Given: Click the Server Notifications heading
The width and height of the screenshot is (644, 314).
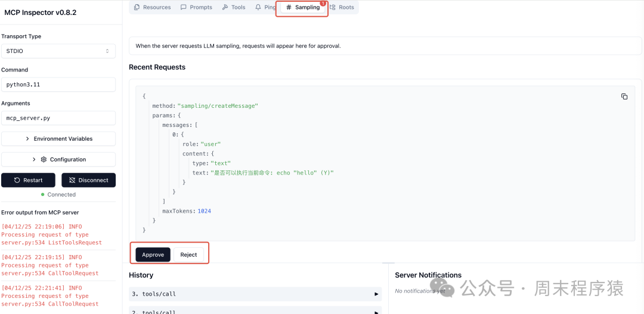Looking at the screenshot, I should click(428, 275).
